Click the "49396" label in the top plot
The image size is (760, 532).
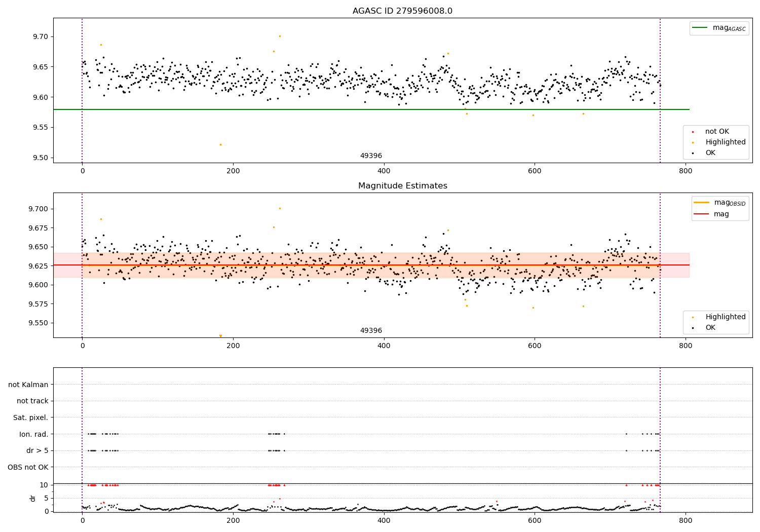click(371, 156)
